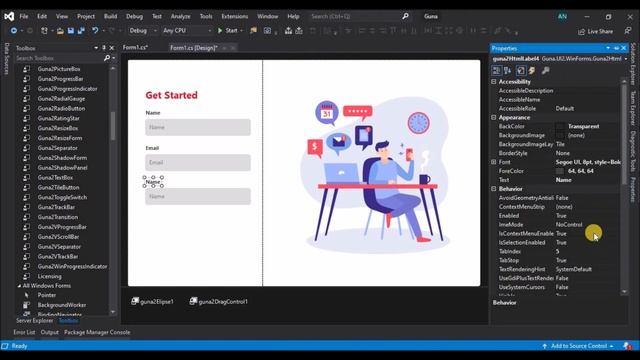Click the Get Started heading label
This screenshot has width=640, height=360.
click(171, 95)
